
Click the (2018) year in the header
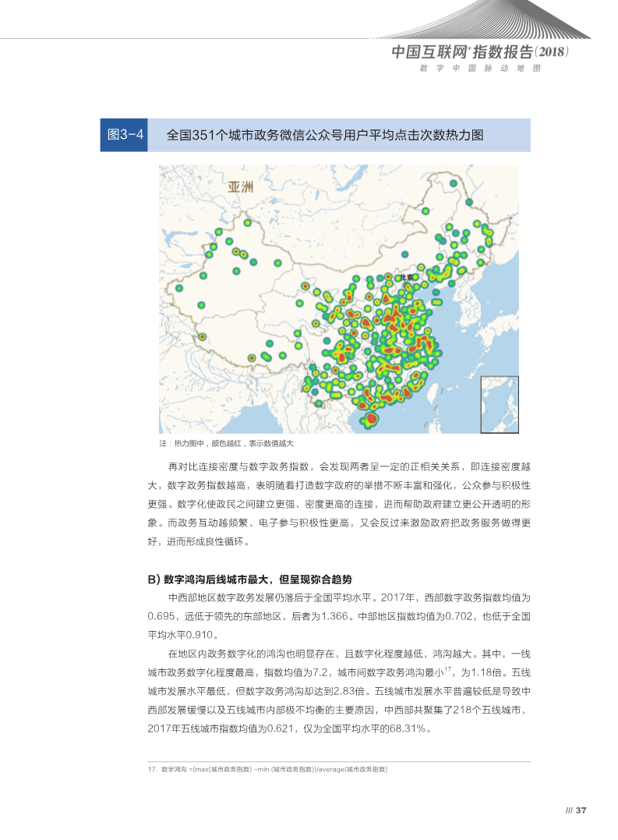[x=553, y=52]
